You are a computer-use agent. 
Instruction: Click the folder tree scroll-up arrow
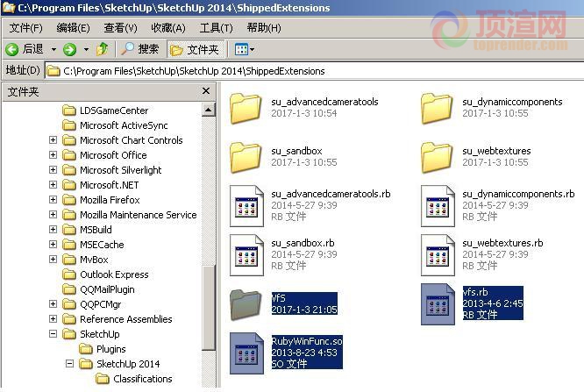208,110
